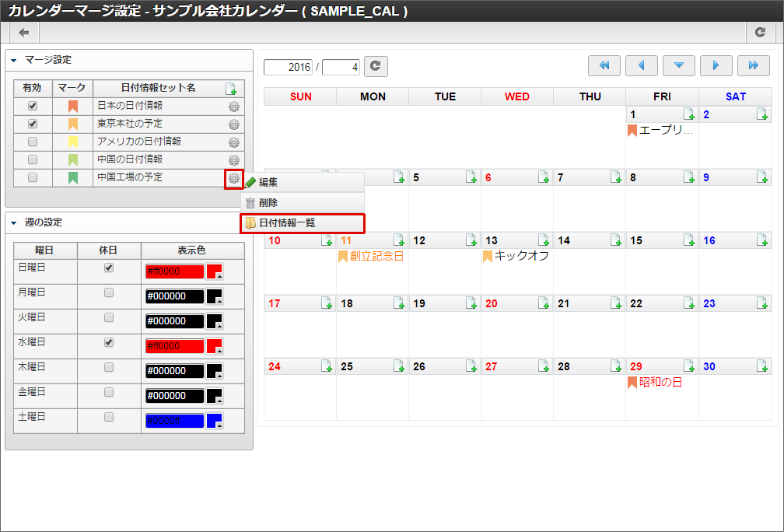
Task: Enable the 中国の日付情報 checkbox
Action: click(x=33, y=159)
